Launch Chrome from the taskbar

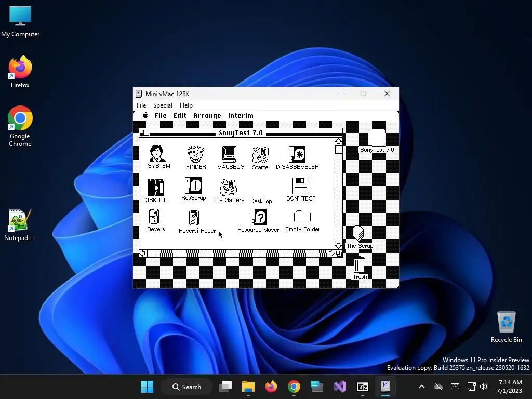[294, 387]
